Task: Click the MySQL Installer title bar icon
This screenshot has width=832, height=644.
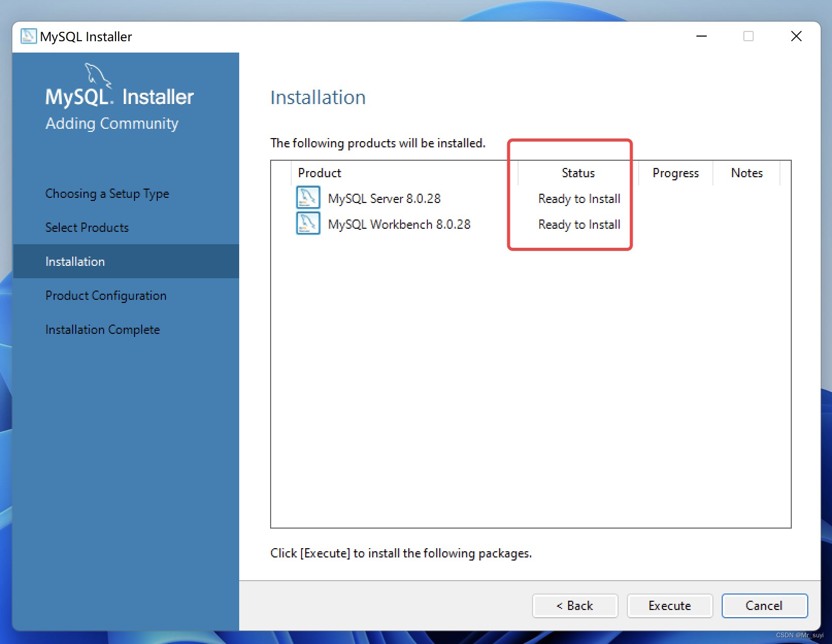Action: tap(28, 36)
